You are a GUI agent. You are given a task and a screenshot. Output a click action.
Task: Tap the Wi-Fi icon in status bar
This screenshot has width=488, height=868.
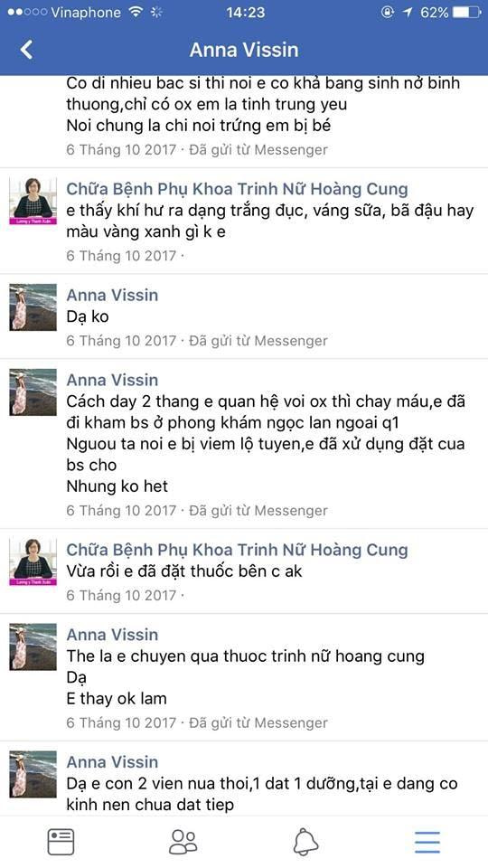pyautogui.click(x=136, y=12)
